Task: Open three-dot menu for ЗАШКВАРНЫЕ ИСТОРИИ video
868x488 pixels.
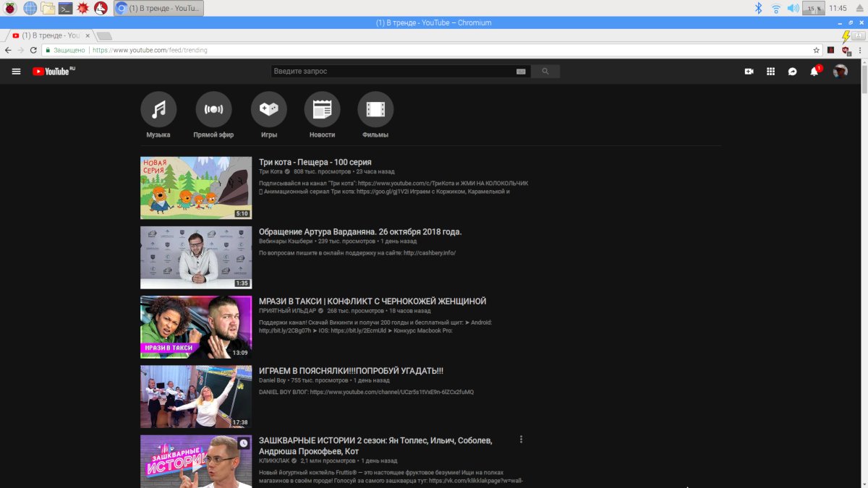Action: (x=521, y=440)
